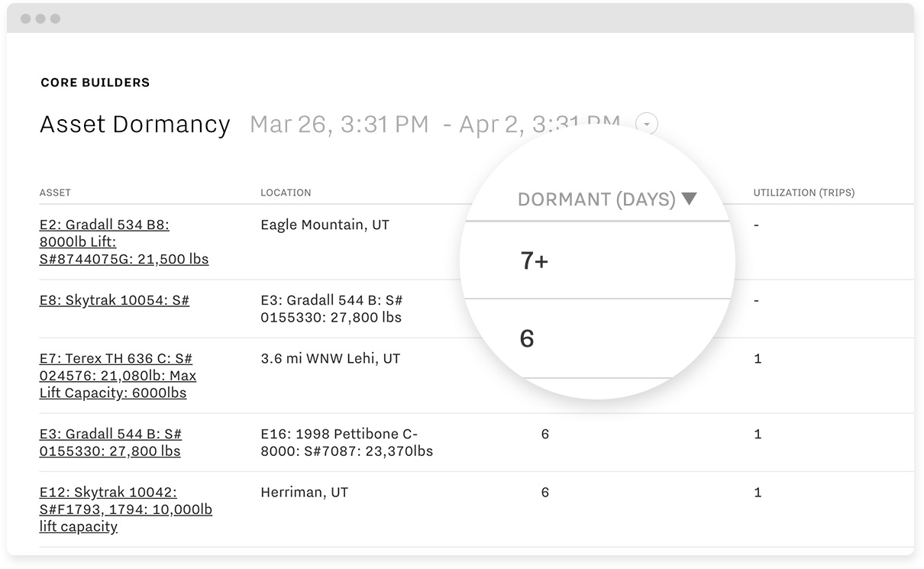Open the E2: Gradall 534 B8 asset link

[x=124, y=241]
